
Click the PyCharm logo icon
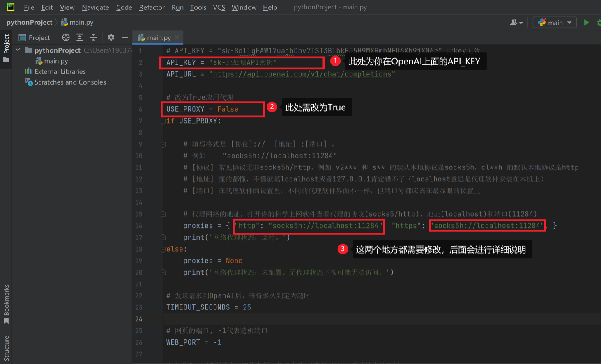tap(10, 7)
